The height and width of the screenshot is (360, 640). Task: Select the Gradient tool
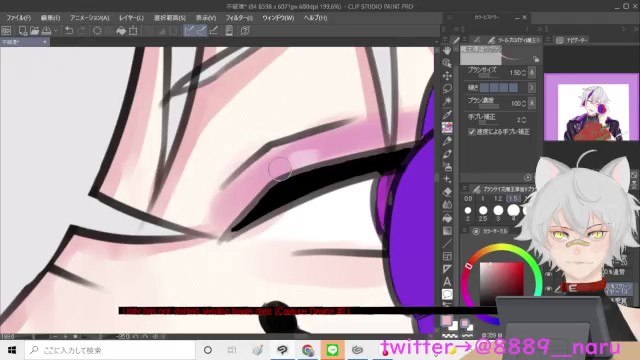pyautogui.click(x=447, y=231)
